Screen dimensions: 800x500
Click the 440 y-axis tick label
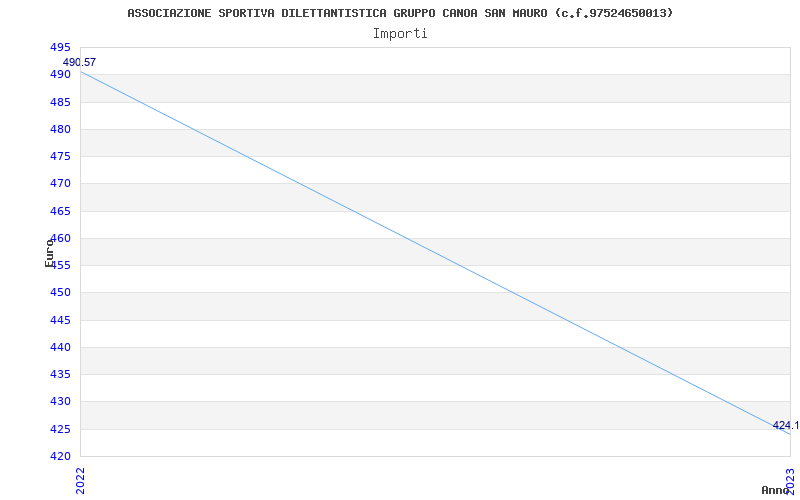pyautogui.click(x=60, y=347)
